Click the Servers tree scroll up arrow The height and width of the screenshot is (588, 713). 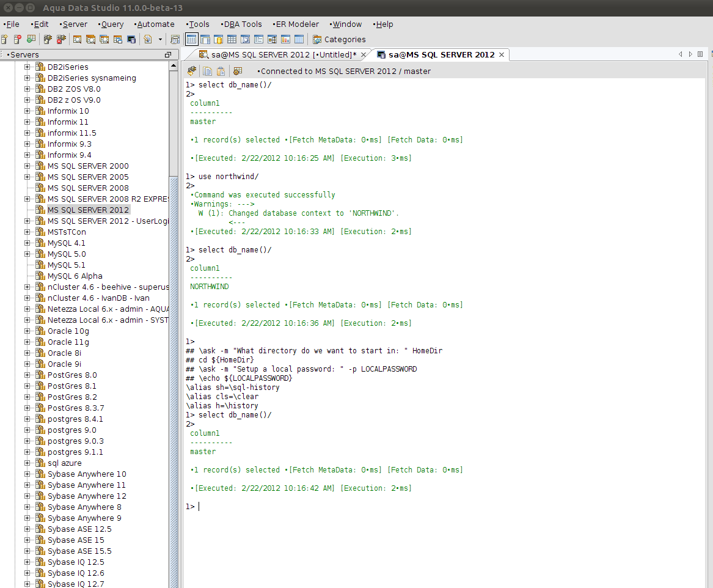174,66
